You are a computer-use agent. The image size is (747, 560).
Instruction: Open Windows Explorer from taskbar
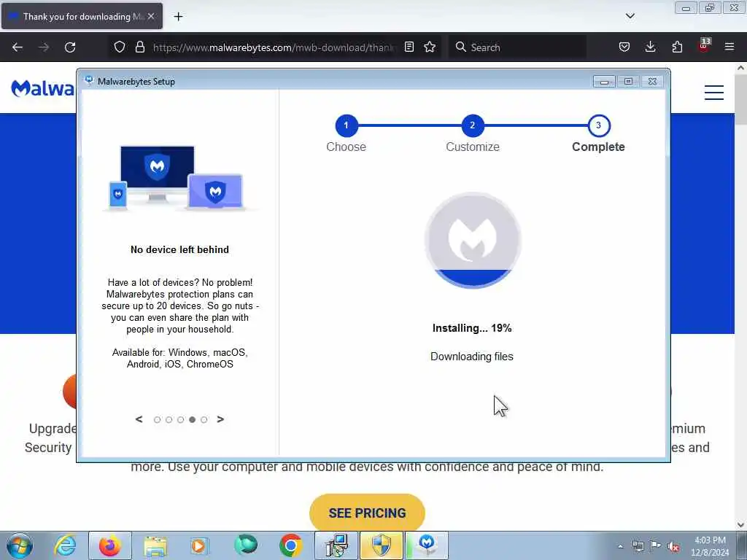coord(155,545)
